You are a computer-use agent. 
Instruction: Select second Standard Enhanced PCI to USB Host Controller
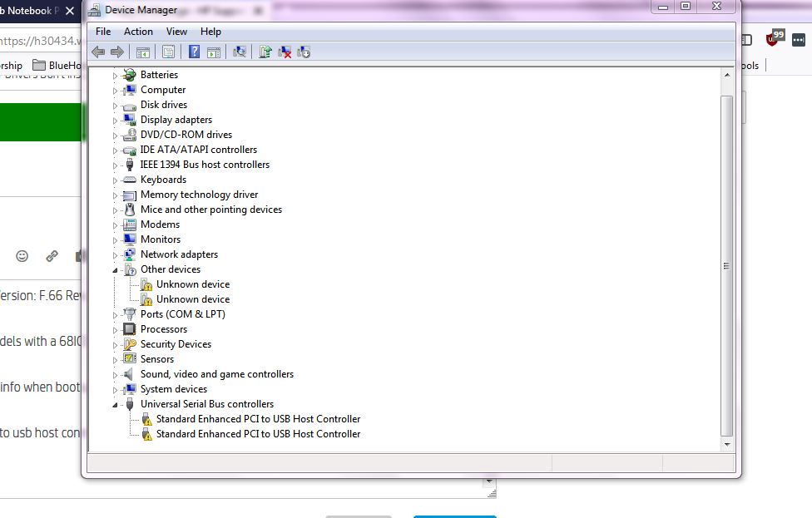[x=258, y=434]
